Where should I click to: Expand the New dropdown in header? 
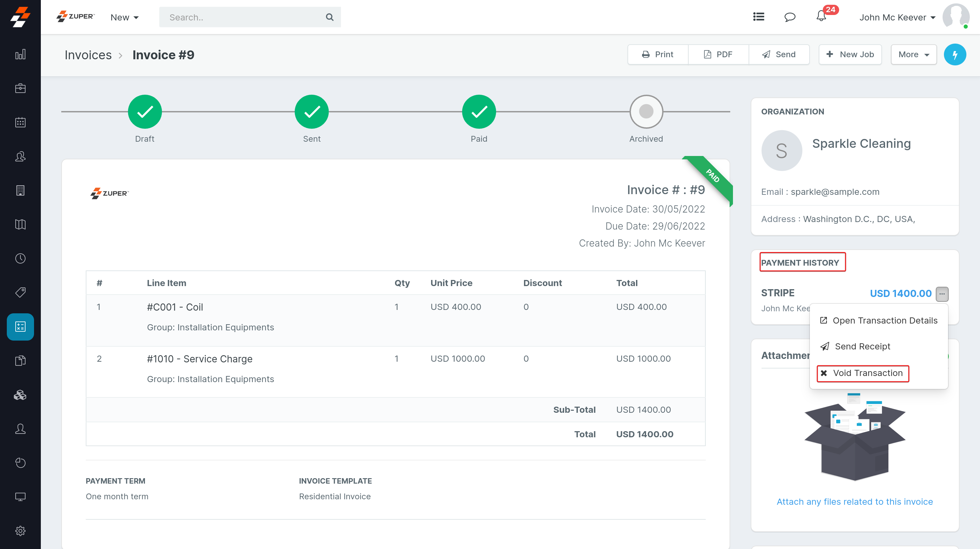[125, 17]
